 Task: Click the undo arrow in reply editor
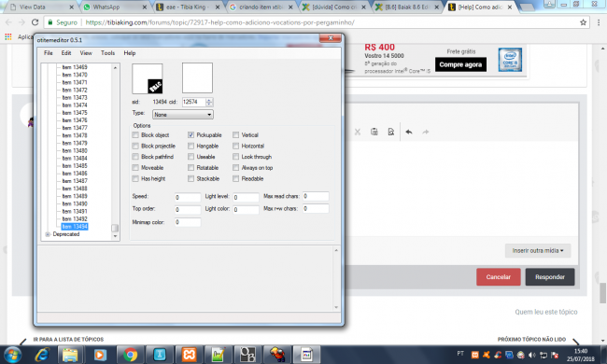point(409,132)
